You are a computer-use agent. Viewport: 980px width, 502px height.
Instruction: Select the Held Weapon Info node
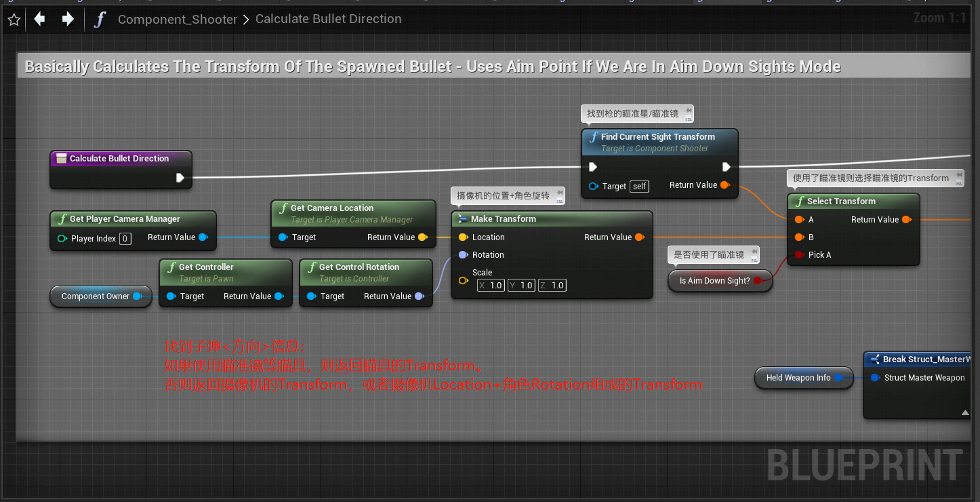pyautogui.click(x=800, y=378)
